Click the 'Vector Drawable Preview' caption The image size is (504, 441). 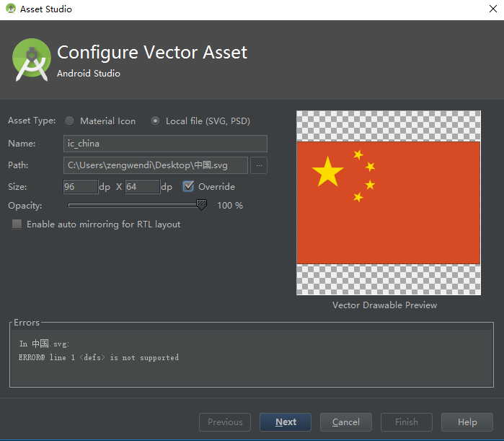[385, 305]
